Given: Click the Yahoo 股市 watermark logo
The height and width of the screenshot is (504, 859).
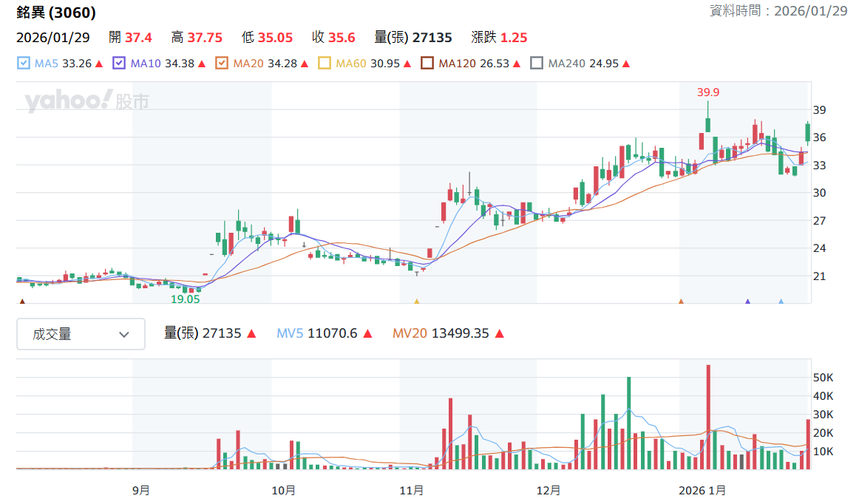Looking at the screenshot, I should (x=86, y=101).
